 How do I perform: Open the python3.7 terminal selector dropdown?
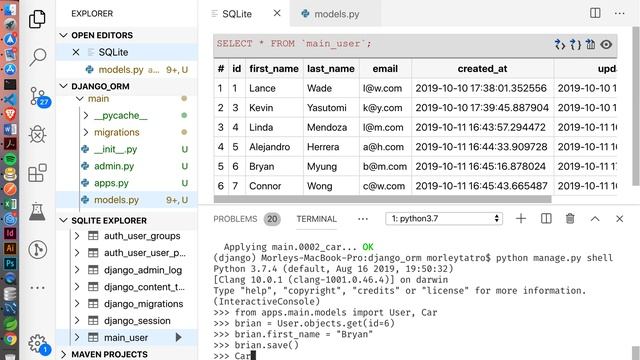pyautogui.click(x=444, y=219)
